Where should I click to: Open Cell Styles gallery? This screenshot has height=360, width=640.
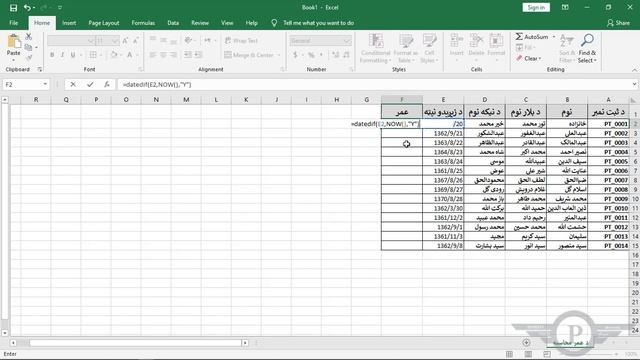(x=429, y=48)
